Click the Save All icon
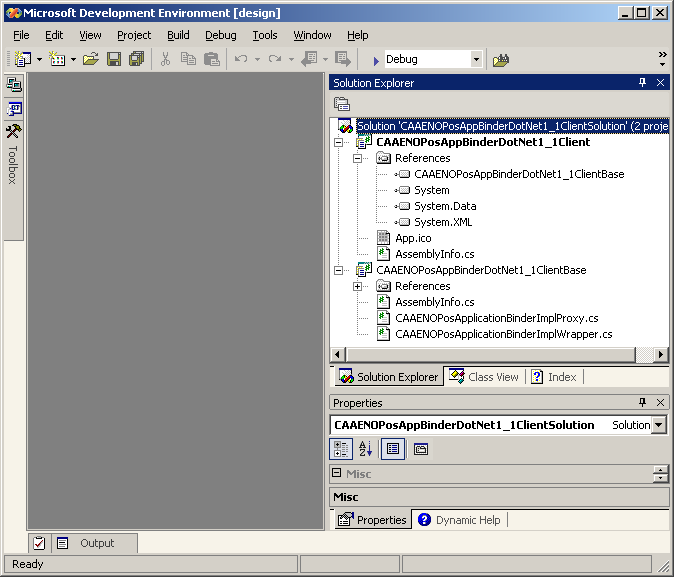This screenshot has height=577, width=674. point(136,59)
